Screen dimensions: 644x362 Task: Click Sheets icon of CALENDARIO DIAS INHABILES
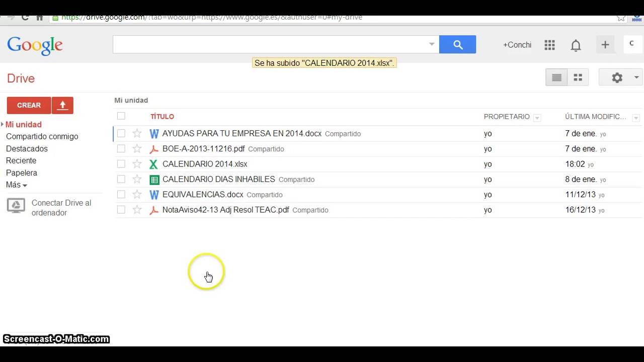(154, 179)
